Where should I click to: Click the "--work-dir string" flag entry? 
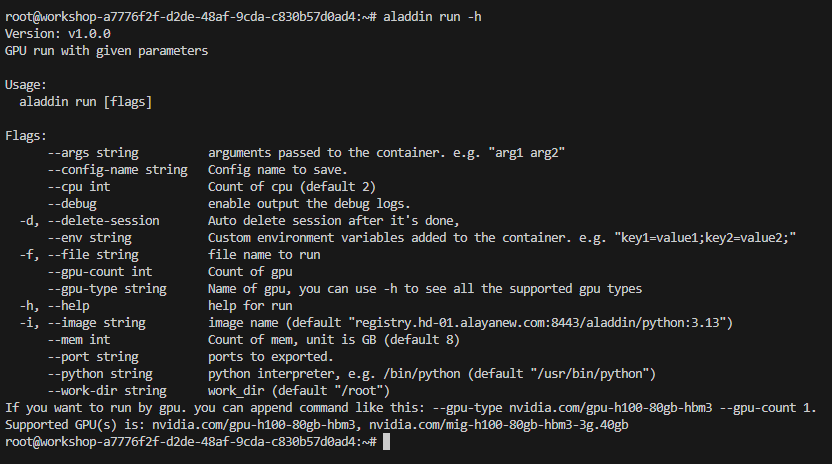pos(106,390)
